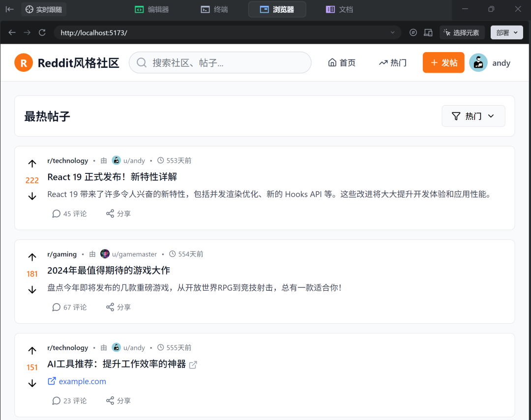
Task: Downvote the React 19 post
Action: coord(32,196)
